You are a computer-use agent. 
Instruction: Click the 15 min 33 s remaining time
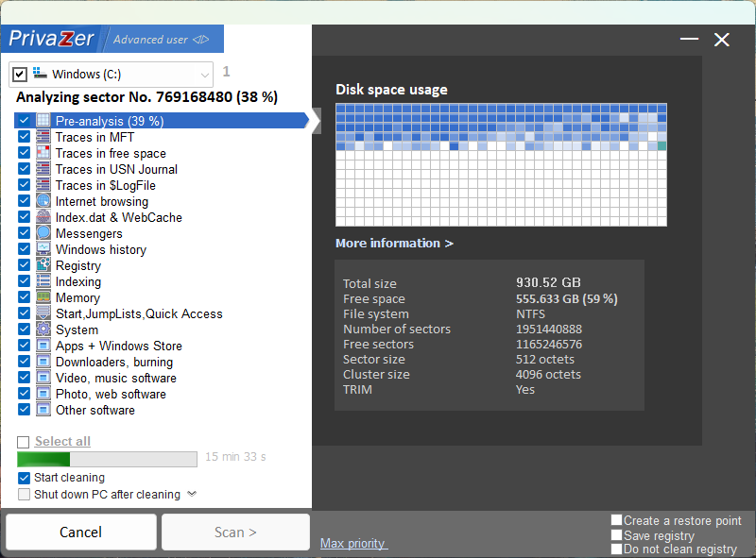coord(235,457)
